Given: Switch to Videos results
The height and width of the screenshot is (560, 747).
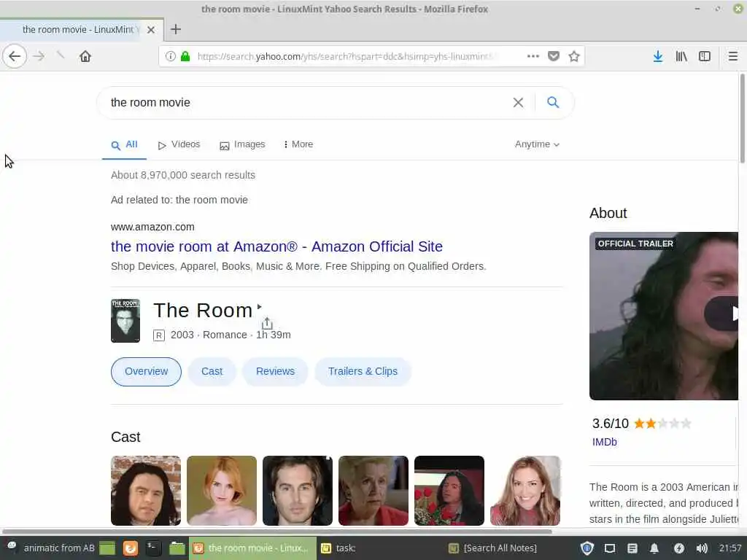Looking at the screenshot, I should 179,144.
